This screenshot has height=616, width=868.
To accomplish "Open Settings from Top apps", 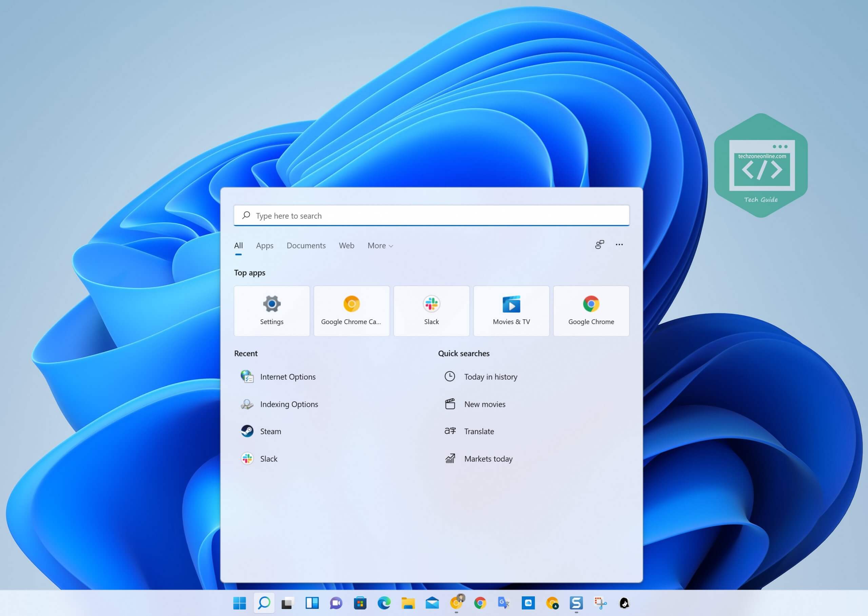I will tap(272, 310).
